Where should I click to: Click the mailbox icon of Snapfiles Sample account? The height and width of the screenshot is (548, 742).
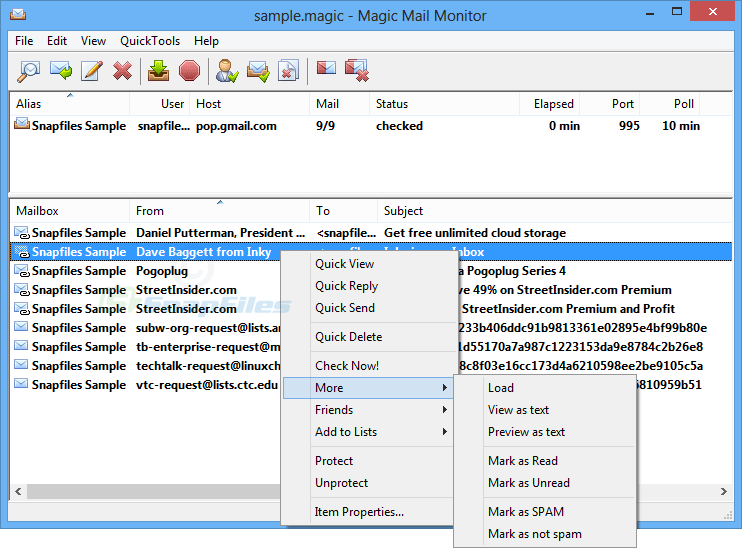pos(22,124)
